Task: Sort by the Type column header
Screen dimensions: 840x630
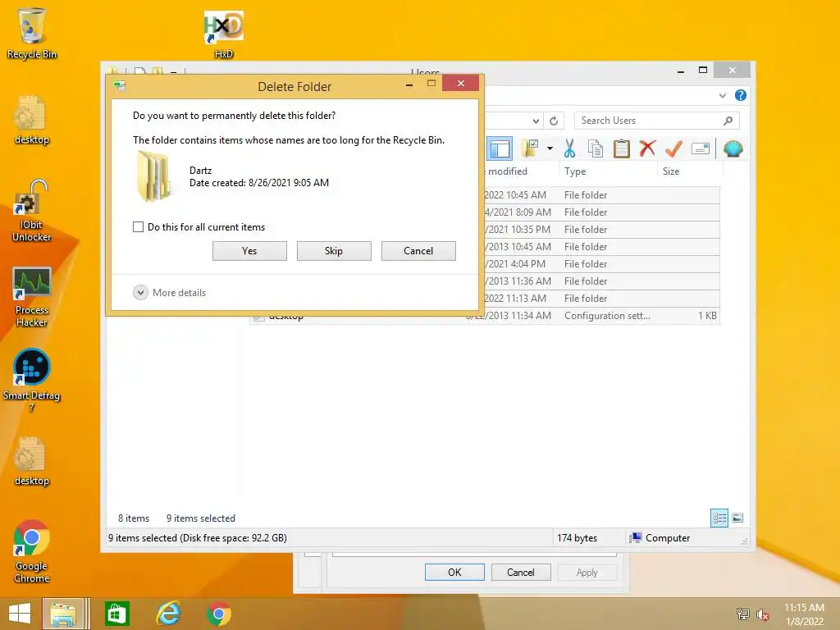Action: (608, 171)
